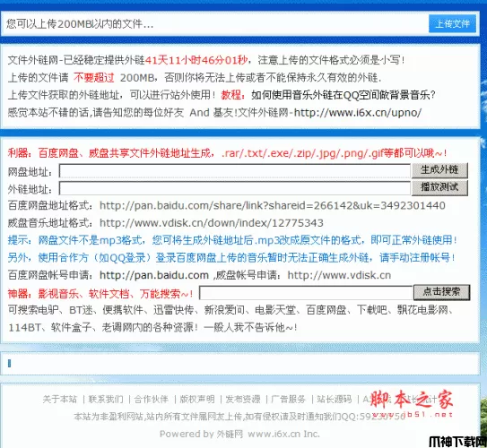Open the 发布资源 footer link
The height and width of the screenshot is (448, 487).
point(243,399)
